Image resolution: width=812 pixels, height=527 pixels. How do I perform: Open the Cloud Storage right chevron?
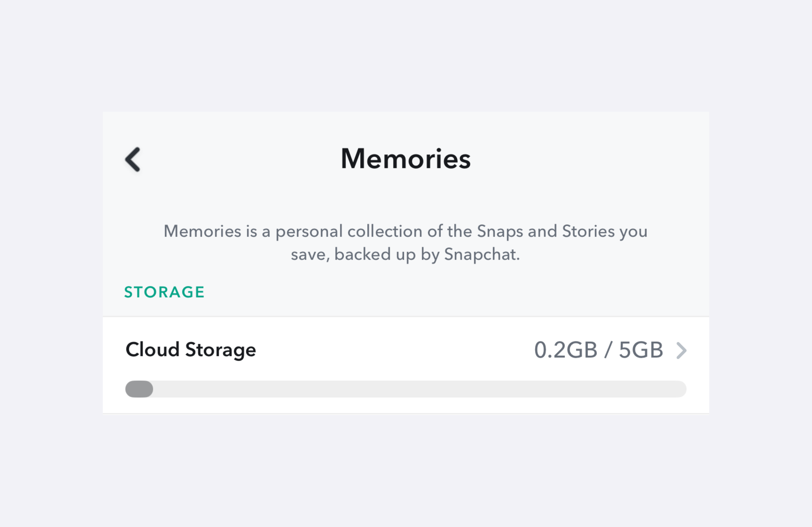[681, 350]
